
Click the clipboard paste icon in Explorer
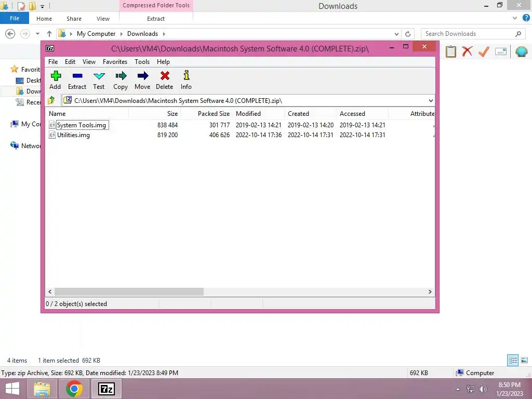tap(450, 51)
